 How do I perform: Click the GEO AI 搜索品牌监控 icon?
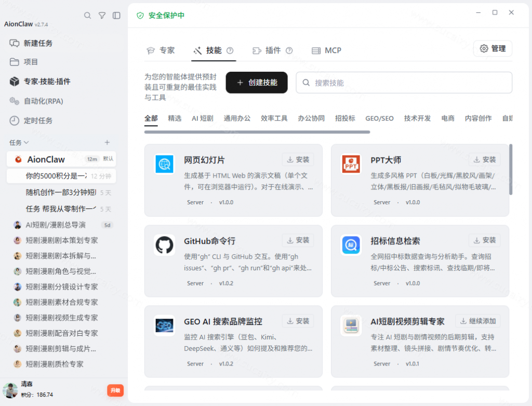click(165, 325)
